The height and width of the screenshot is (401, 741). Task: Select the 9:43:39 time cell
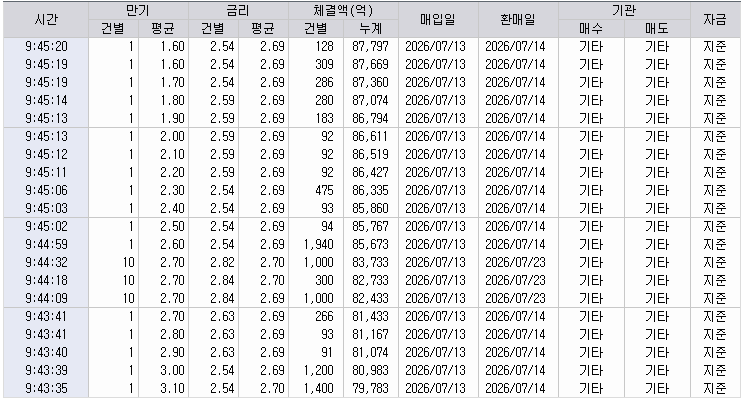click(x=46, y=370)
